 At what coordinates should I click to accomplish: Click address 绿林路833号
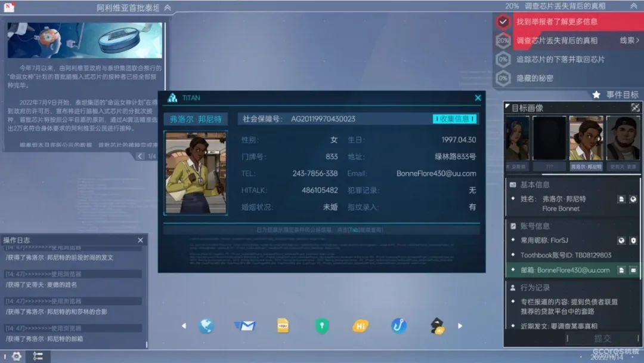tap(456, 156)
